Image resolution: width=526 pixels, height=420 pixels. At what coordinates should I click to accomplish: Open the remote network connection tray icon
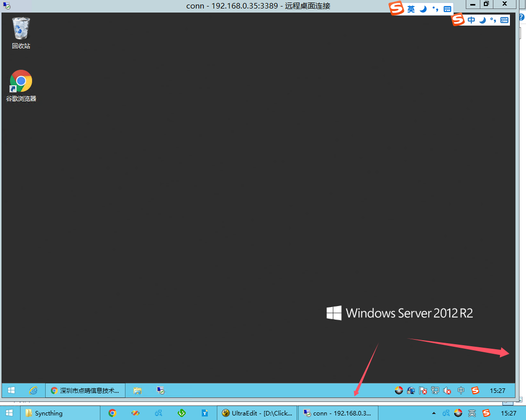coord(435,390)
